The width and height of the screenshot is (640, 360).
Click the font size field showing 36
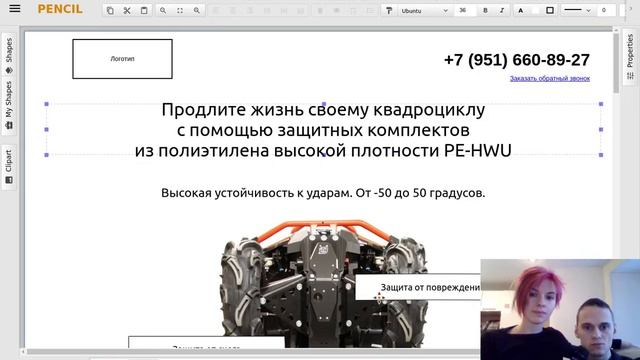[465, 10]
